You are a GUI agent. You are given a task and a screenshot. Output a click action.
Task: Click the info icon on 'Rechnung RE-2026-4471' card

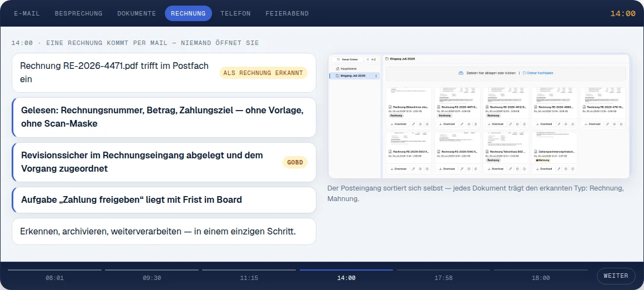click(476, 124)
